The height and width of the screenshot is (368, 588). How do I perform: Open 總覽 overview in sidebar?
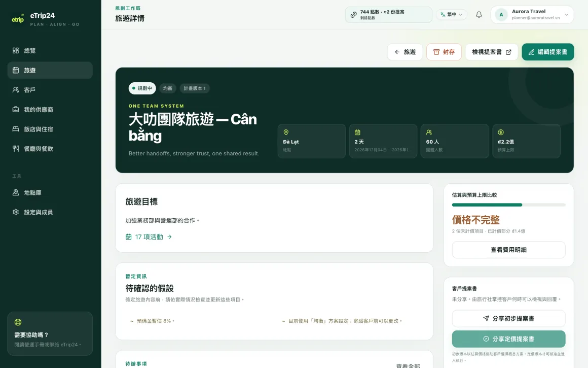[50, 51]
